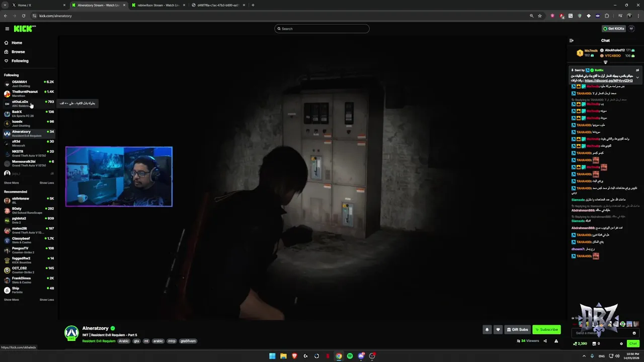This screenshot has height=362, width=644.
Task: Bookmark this page star icon
Action: point(540,16)
